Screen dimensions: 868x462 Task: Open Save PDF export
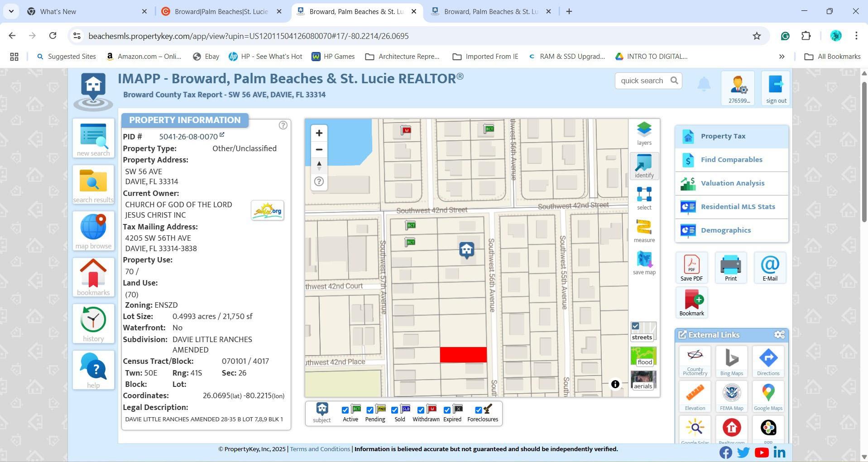691,267
